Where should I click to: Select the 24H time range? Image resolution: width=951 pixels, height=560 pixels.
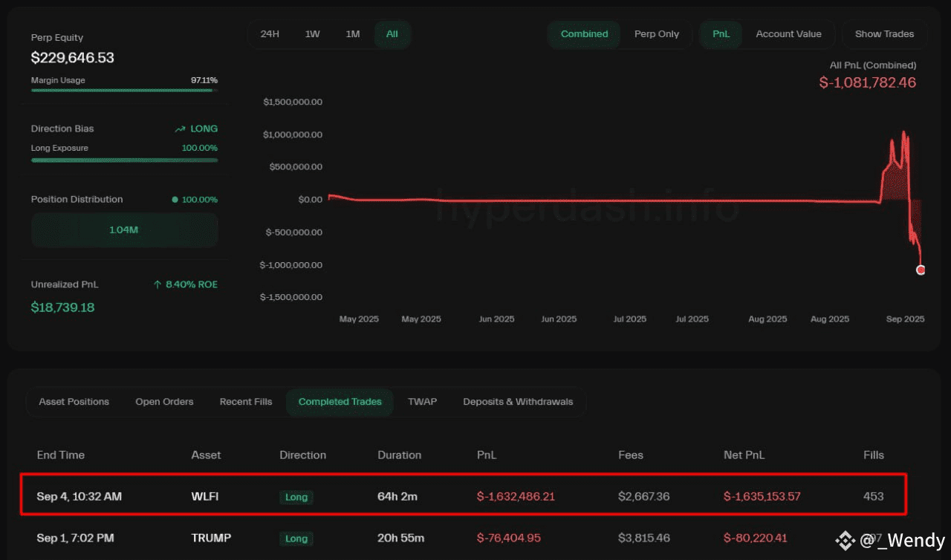[x=270, y=34]
